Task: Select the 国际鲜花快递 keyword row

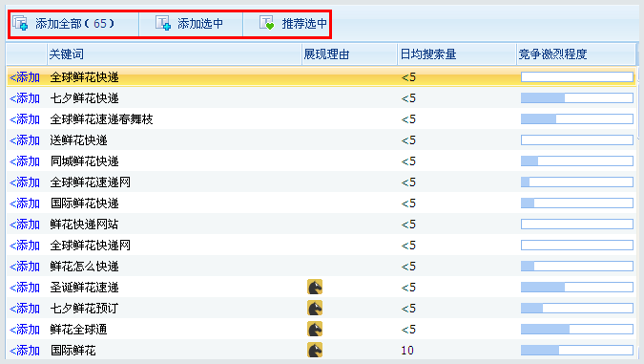Action: [x=322, y=203]
